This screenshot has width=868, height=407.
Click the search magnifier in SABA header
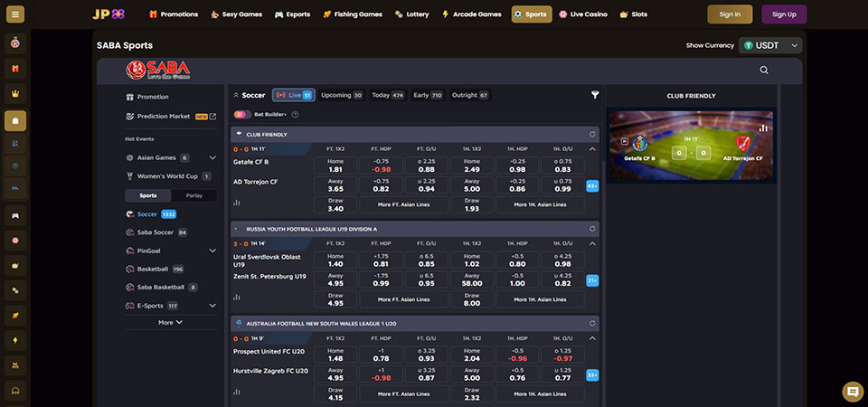coord(764,71)
